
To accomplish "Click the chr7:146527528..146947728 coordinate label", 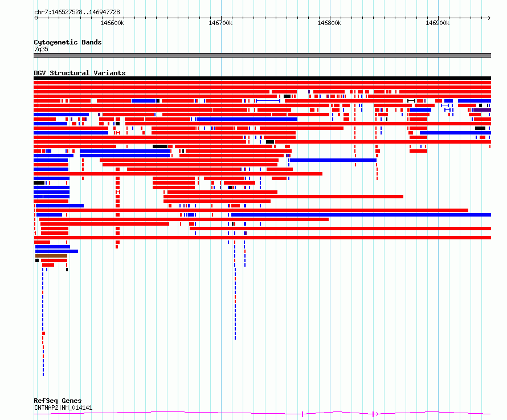I will coord(77,12).
